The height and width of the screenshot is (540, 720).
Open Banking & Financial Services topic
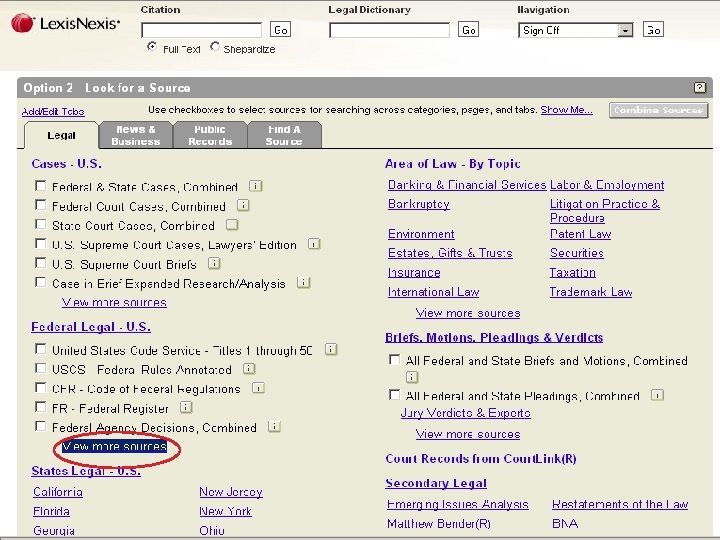467,185
